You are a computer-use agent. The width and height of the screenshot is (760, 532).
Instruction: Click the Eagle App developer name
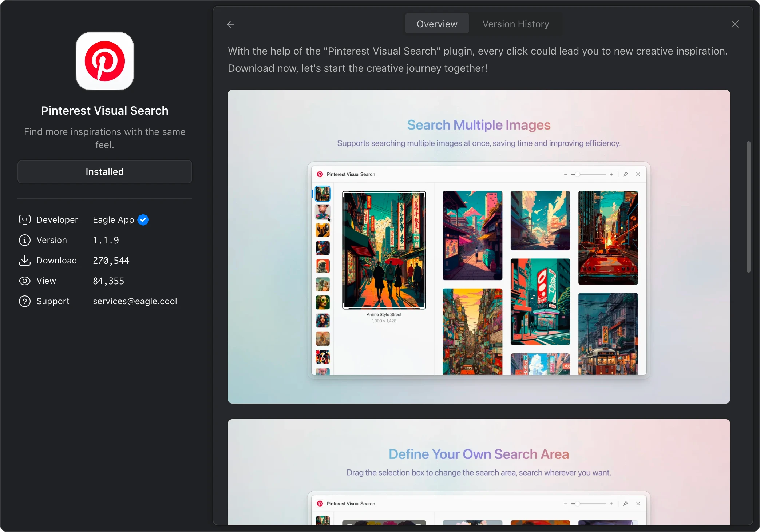click(x=113, y=220)
